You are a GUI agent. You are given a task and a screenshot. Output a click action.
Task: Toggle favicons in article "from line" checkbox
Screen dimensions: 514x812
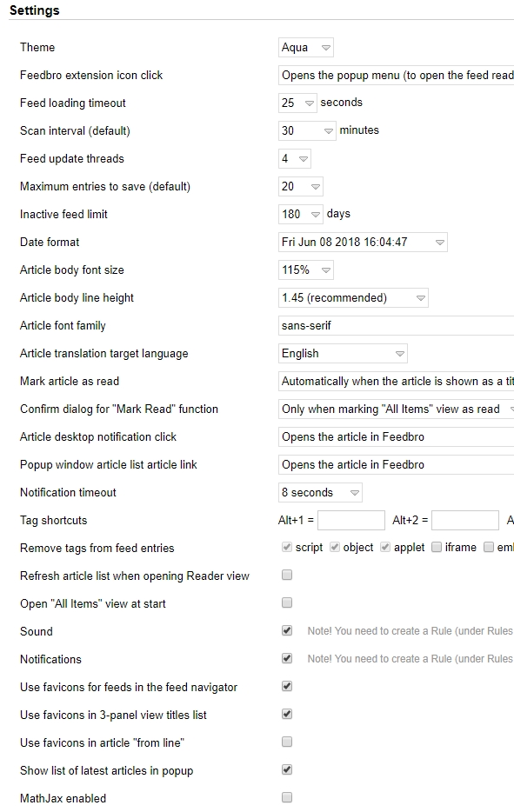(x=287, y=742)
